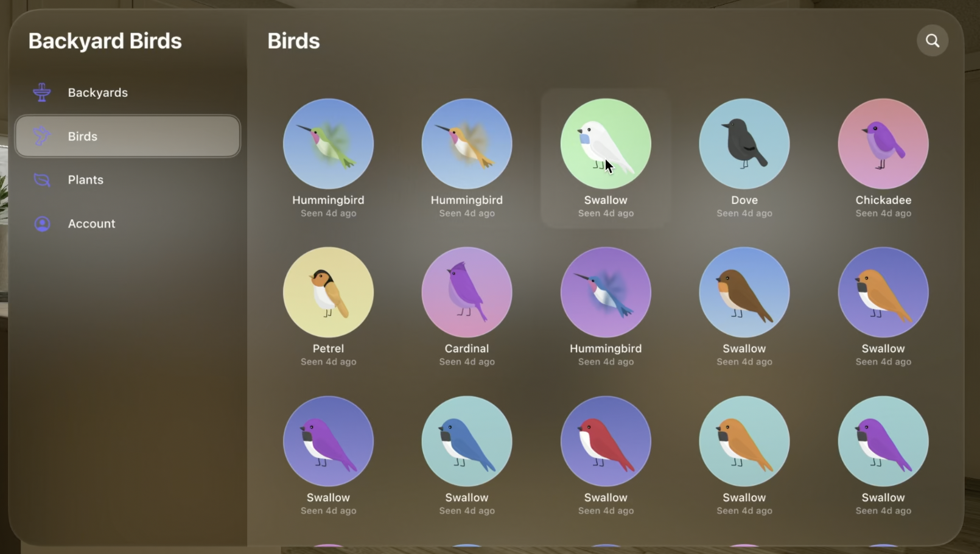The height and width of the screenshot is (554, 980).
Task: Select the orange Hummingbird thumbnail
Action: [467, 144]
